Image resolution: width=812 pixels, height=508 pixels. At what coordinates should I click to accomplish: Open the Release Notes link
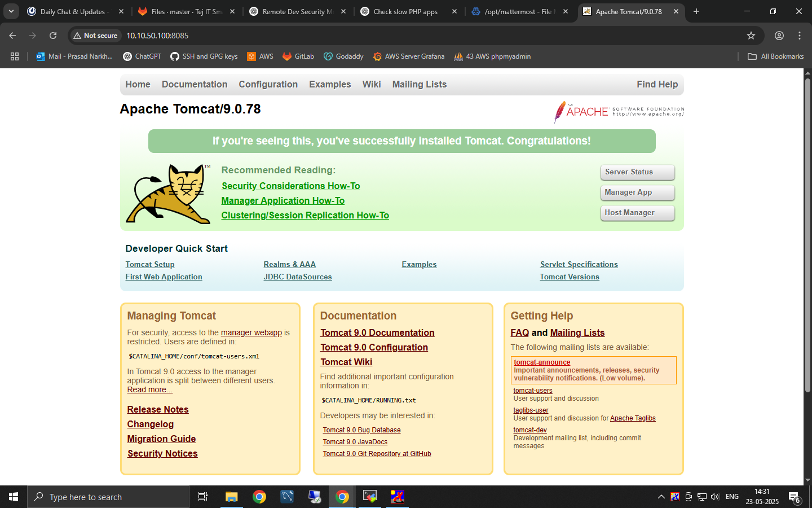point(158,409)
